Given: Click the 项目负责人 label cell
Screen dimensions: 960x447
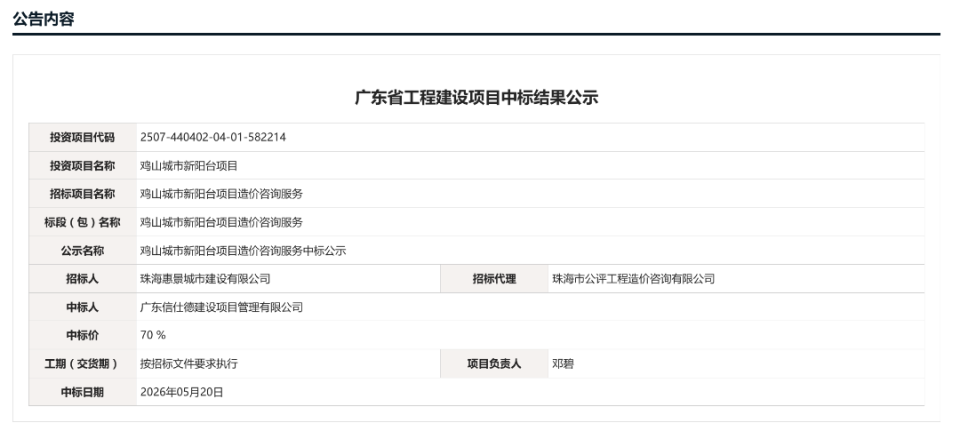Looking at the screenshot, I should click(494, 364).
